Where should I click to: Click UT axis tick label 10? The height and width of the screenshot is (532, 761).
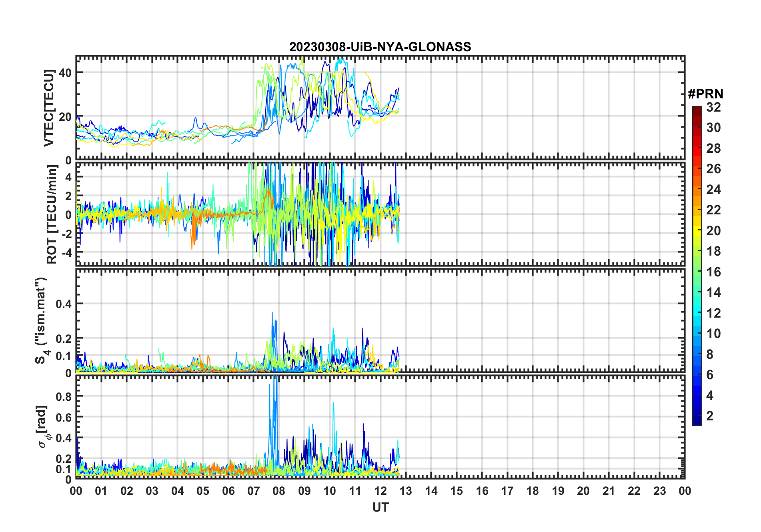(330, 491)
